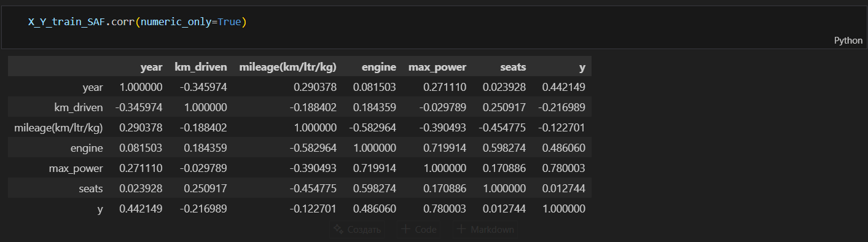Click the max_power row label
The height and width of the screenshot is (242, 868).
[76, 168]
